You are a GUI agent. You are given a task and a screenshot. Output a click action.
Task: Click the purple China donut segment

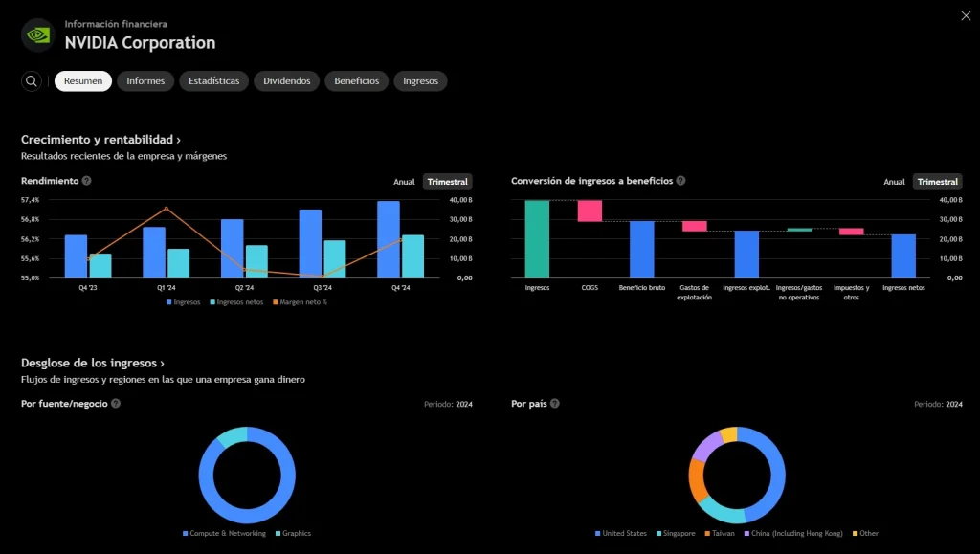(x=707, y=445)
